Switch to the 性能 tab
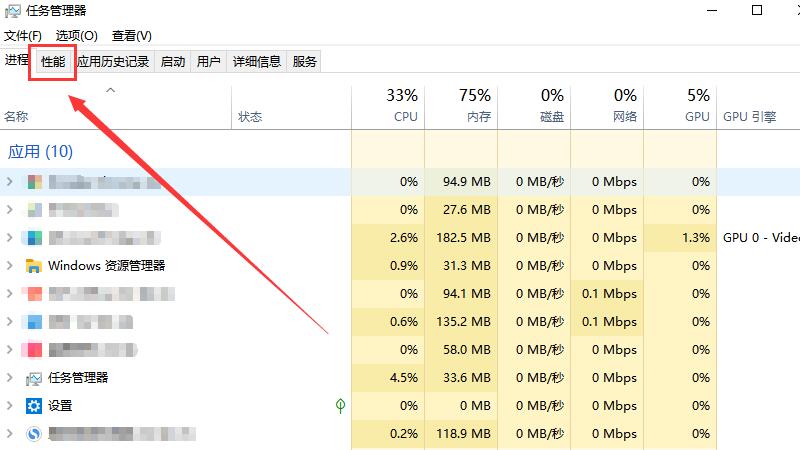800x450 pixels. 53,61
